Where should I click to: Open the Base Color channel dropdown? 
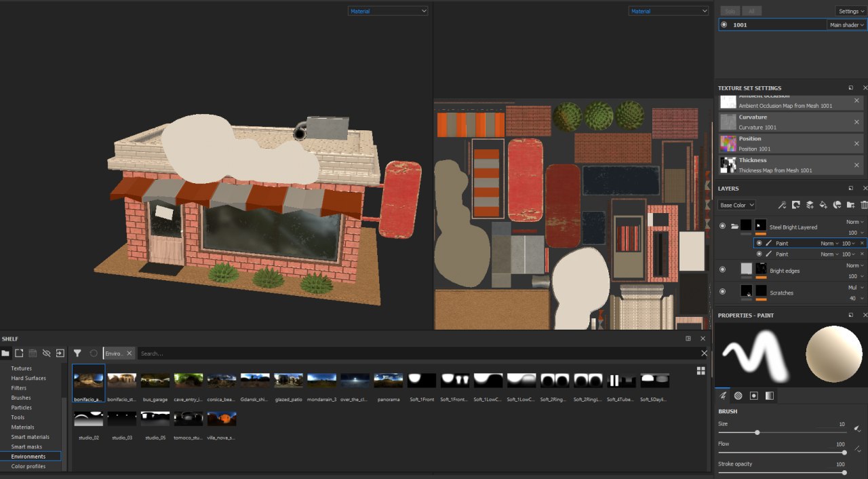(x=736, y=205)
